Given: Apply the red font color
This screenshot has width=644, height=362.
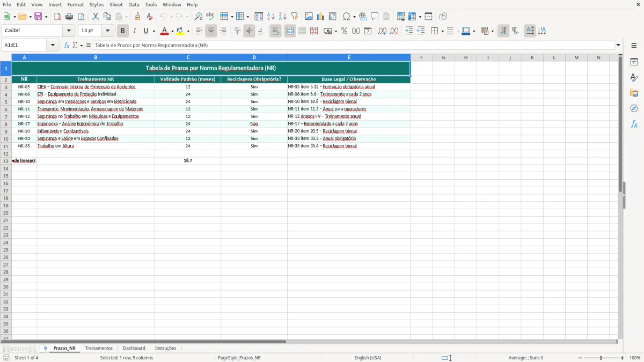Looking at the screenshot, I should (165, 31).
